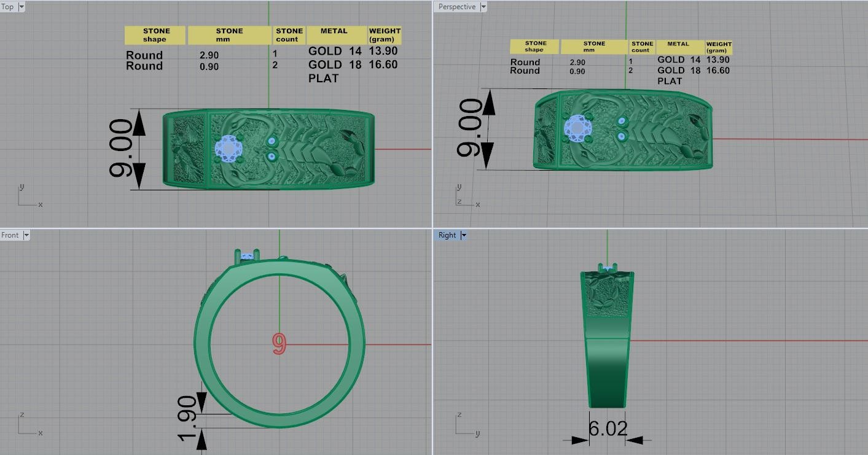Select the large round blue stone in Top view
The width and height of the screenshot is (868, 455).
click(x=229, y=149)
